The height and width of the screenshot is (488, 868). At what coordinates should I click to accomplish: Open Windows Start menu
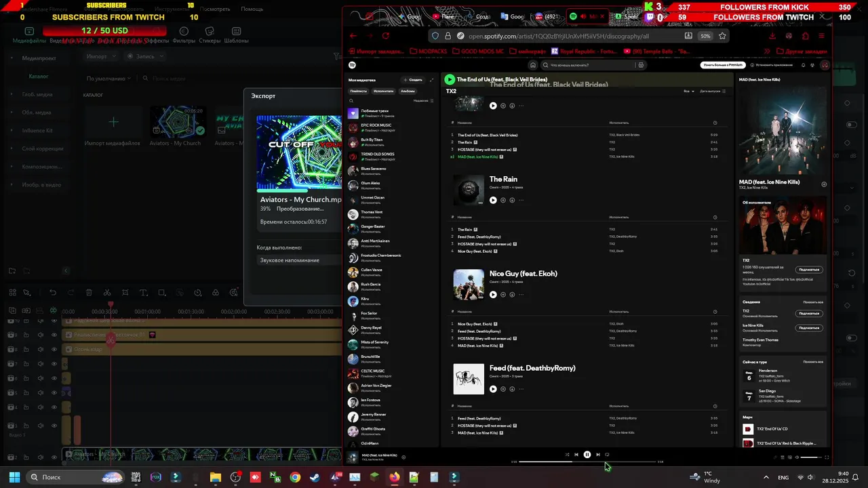click(x=14, y=477)
